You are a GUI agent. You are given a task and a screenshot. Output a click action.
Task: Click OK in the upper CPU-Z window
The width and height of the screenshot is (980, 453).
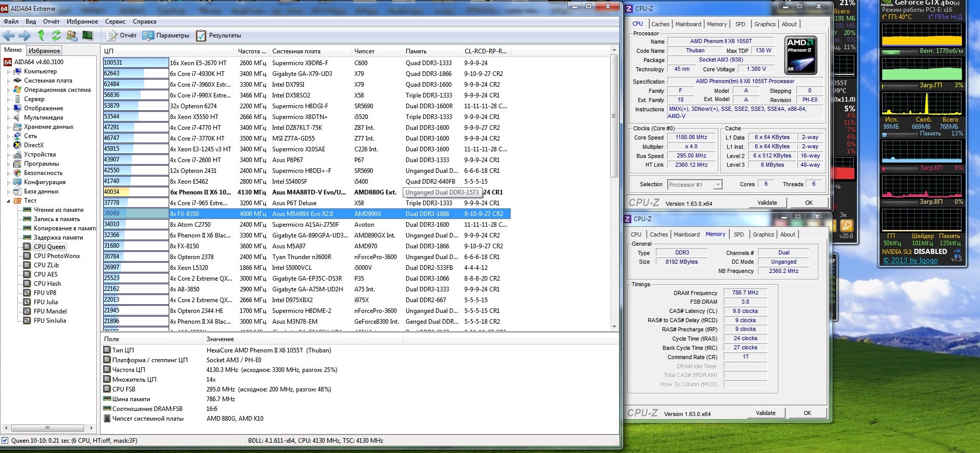click(809, 203)
